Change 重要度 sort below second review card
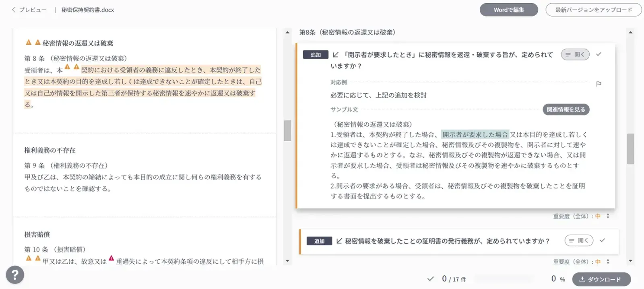This screenshot has width=644, height=289. tap(608, 262)
